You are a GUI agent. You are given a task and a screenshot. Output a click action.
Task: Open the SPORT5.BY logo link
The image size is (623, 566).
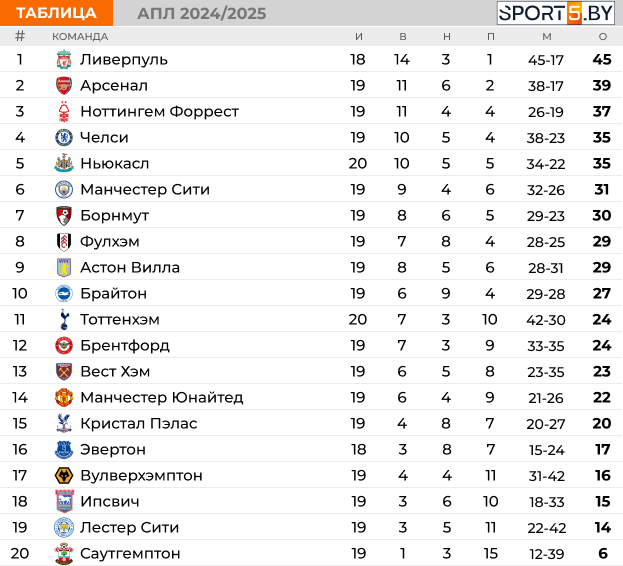point(556,13)
